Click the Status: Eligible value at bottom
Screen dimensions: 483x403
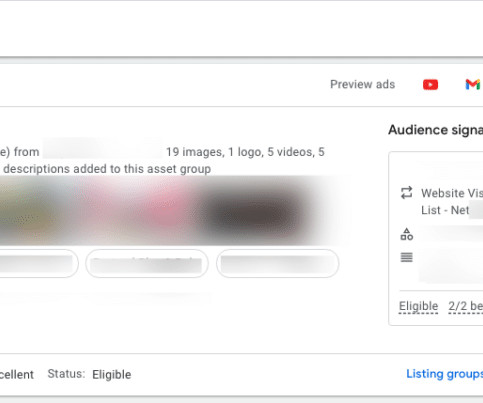112,375
